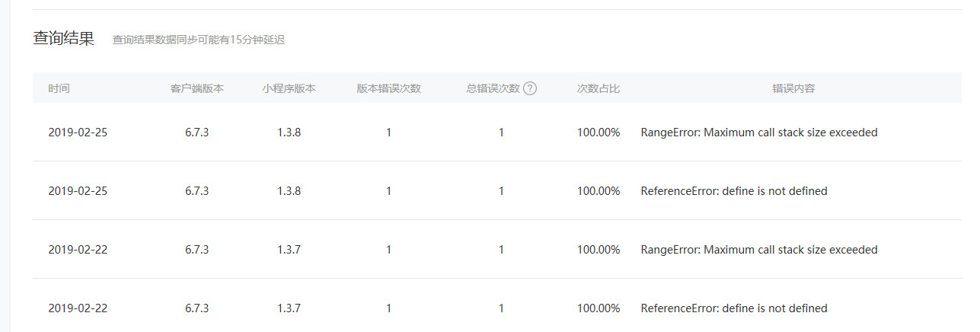
Task: Click the 总错误次数 column header
Action: tap(493, 88)
